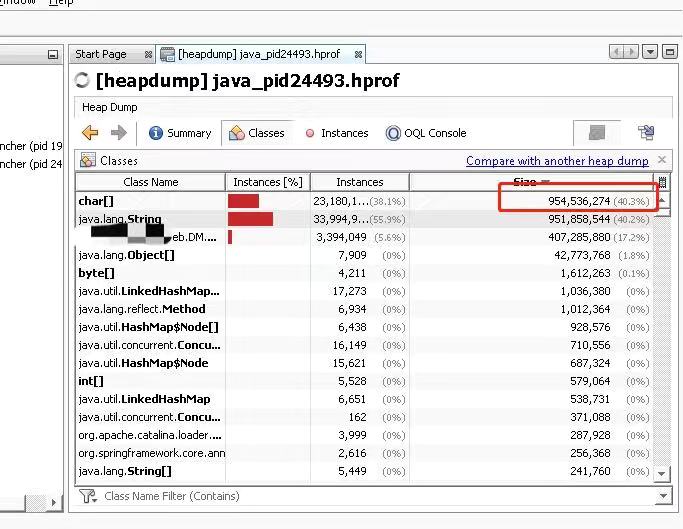Screen dimensions: 683x529
Task: Maximize the editor window icon
Action: (669, 52)
